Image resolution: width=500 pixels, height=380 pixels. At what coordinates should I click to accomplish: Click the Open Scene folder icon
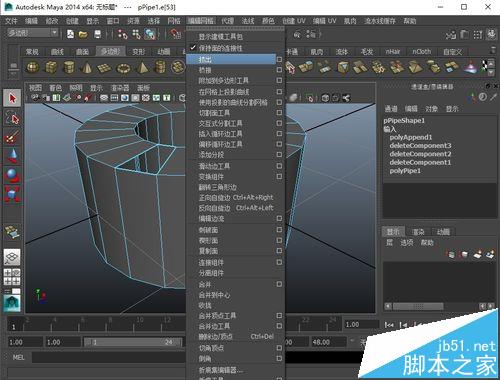[x=83, y=34]
